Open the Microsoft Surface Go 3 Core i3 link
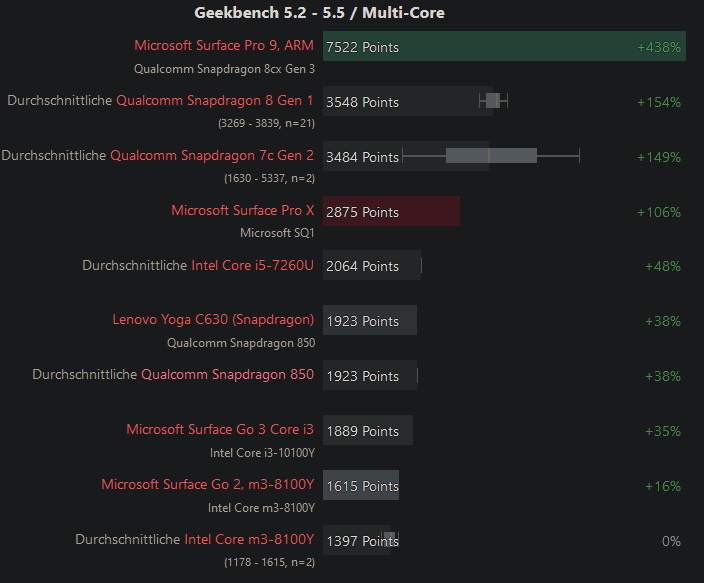The width and height of the screenshot is (704, 583). click(x=220, y=429)
